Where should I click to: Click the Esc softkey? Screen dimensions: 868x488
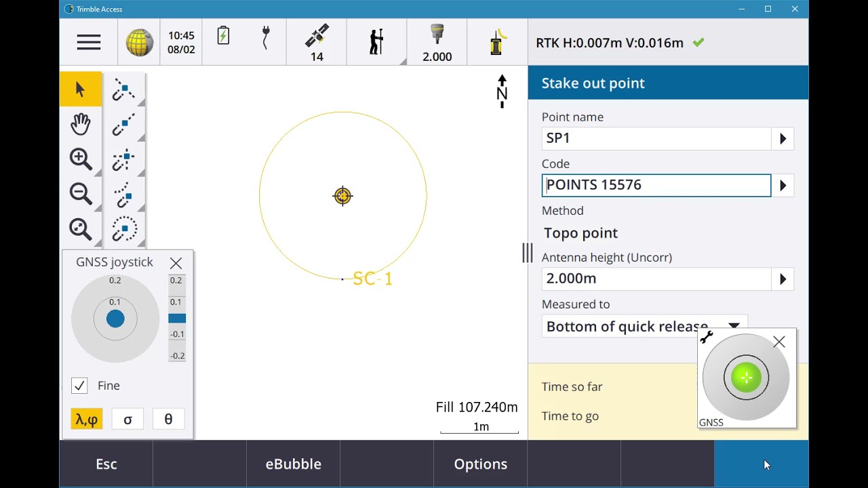click(106, 464)
